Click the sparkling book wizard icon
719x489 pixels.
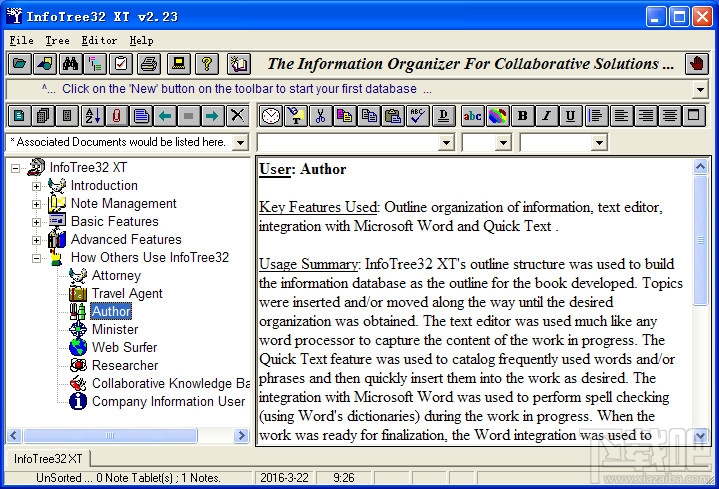coord(239,64)
